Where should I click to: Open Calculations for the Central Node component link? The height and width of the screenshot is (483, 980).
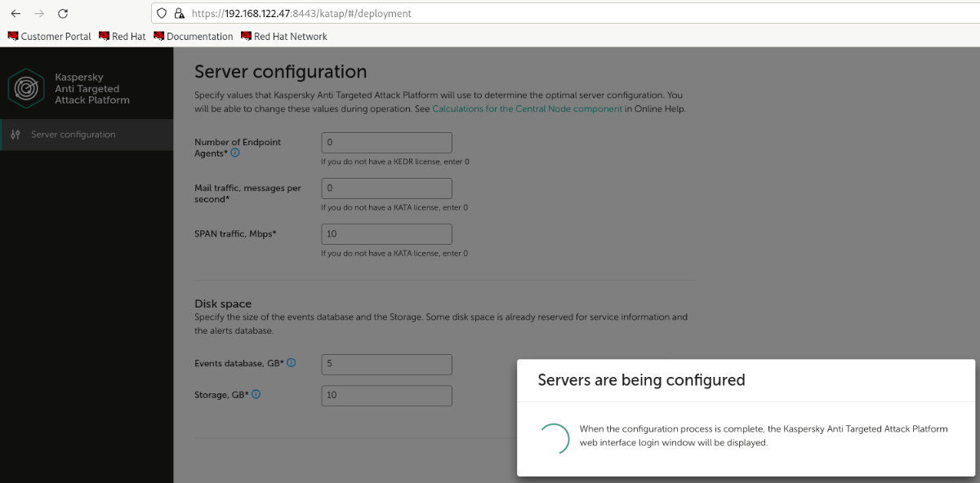click(x=527, y=109)
